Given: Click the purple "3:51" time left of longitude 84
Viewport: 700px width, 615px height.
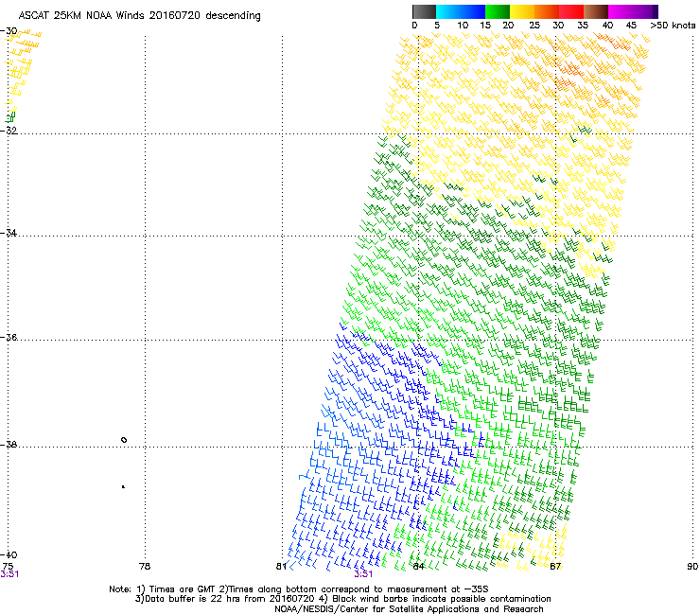Looking at the screenshot, I should pos(363,574).
